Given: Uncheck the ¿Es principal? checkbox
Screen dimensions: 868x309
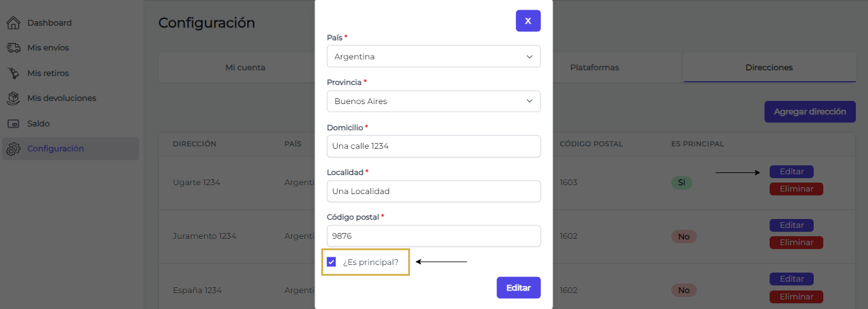Looking at the screenshot, I should point(331,262).
